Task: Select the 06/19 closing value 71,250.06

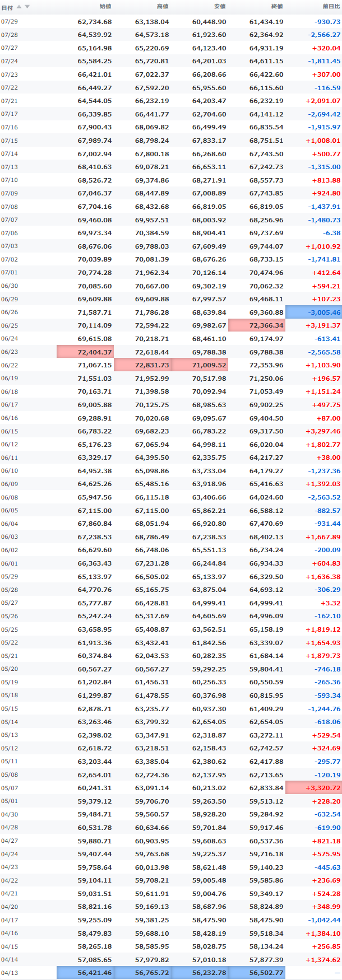Action: [266, 379]
